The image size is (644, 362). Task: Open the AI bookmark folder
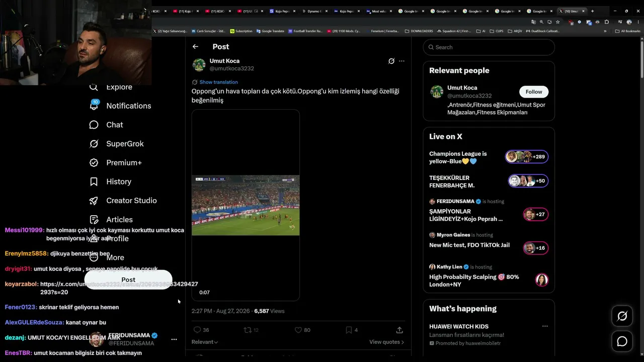480,31
